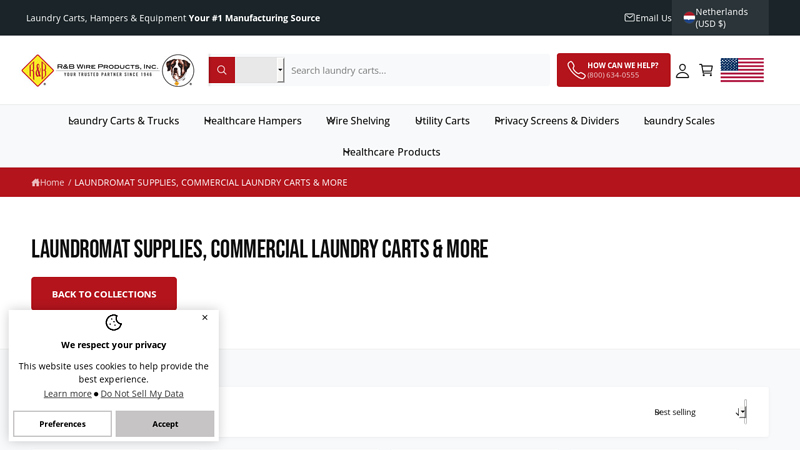The width and height of the screenshot is (800, 450).
Task: Click the American flag image
Action: pyautogui.click(x=742, y=70)
